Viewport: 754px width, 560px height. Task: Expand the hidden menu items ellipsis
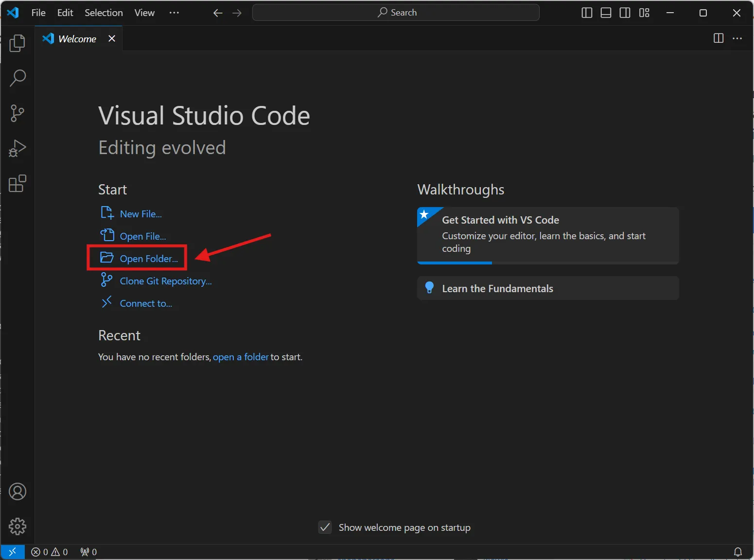click(174, 13)
